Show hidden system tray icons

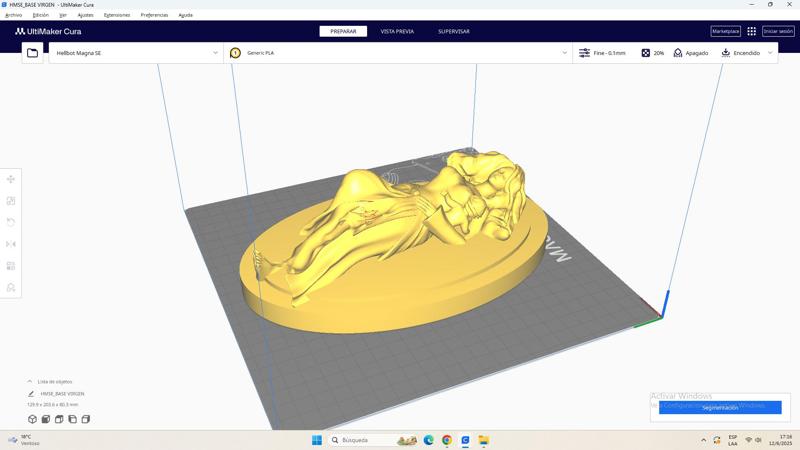pos(704,440)
